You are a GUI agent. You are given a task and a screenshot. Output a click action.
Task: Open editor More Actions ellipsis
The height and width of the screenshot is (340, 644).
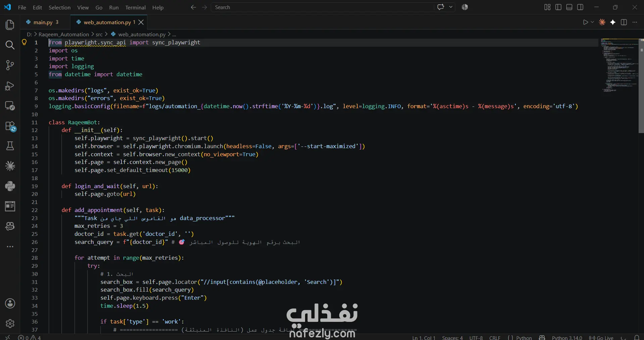click(635, 22)
